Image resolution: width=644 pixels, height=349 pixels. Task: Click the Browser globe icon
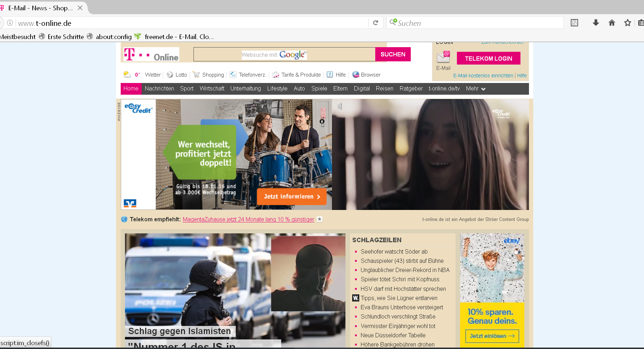coord(356,74)
